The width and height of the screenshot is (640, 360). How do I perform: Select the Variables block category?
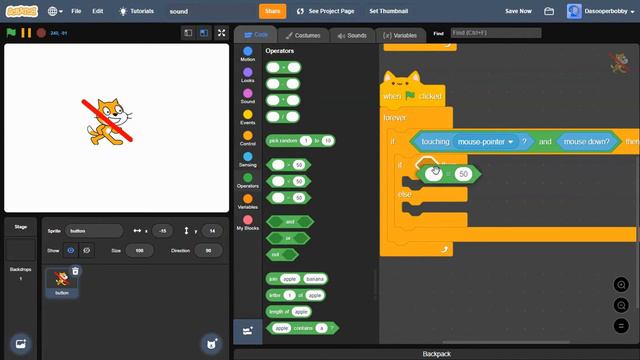coord(248,202)
